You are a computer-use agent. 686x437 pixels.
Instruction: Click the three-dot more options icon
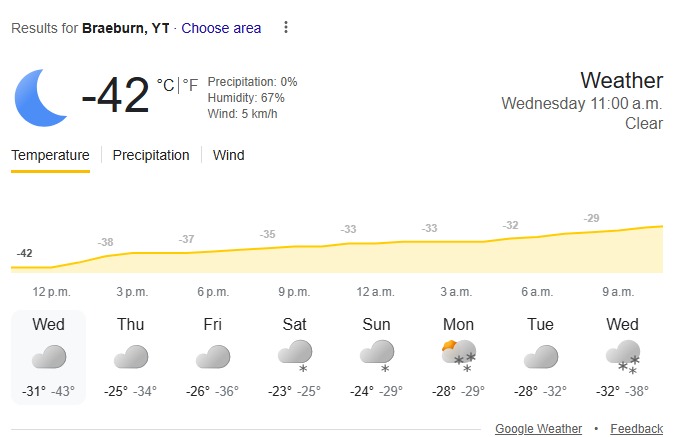[286, 28]
